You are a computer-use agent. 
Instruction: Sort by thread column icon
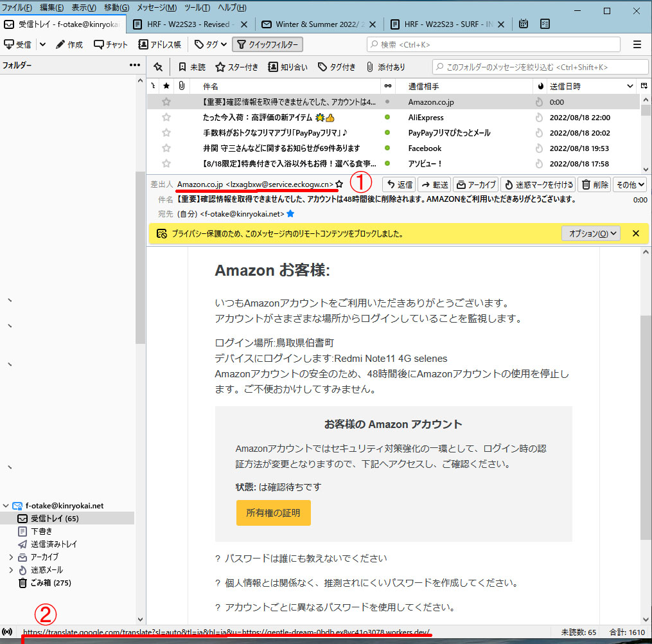pyautogui.click(x=154, y=86)
